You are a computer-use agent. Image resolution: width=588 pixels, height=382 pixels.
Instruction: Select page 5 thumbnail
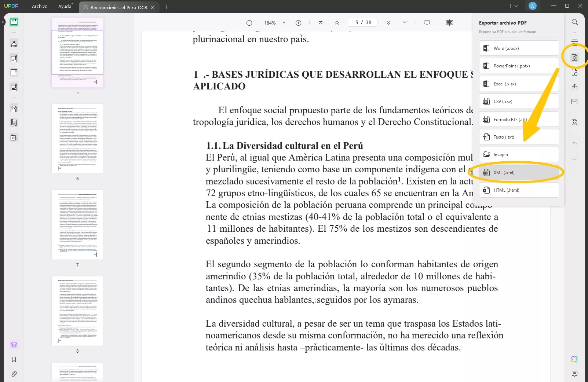click(x=77, y=52)
